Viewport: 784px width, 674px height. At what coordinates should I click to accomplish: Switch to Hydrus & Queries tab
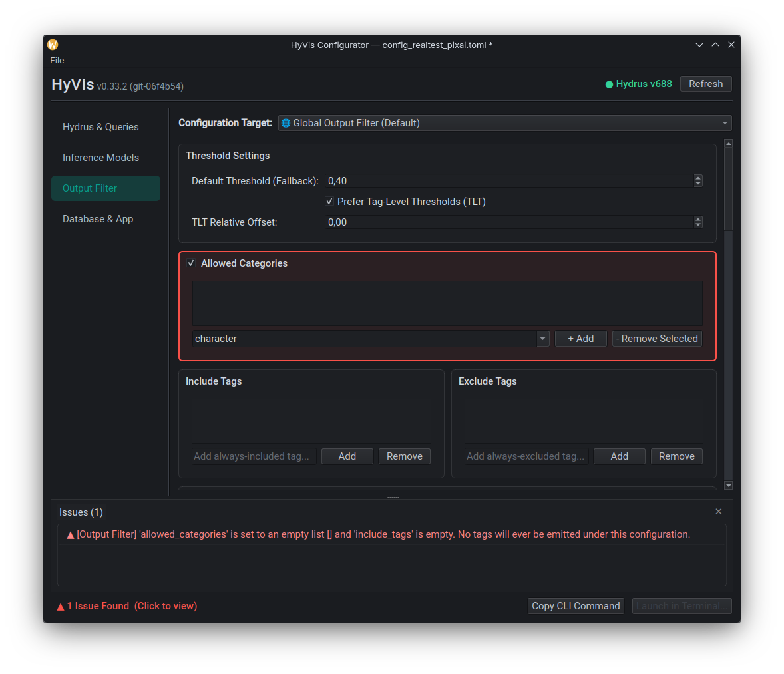[x=106, y=127]
